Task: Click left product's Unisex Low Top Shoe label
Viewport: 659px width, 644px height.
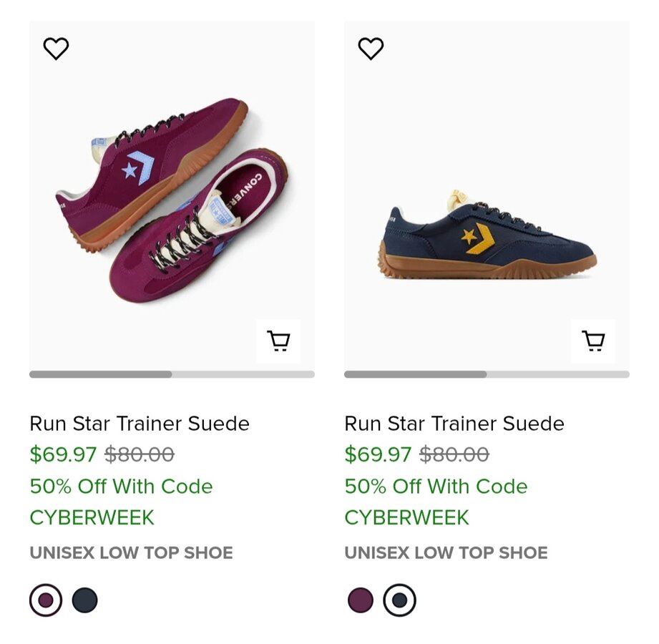Action: coord(132,553)
